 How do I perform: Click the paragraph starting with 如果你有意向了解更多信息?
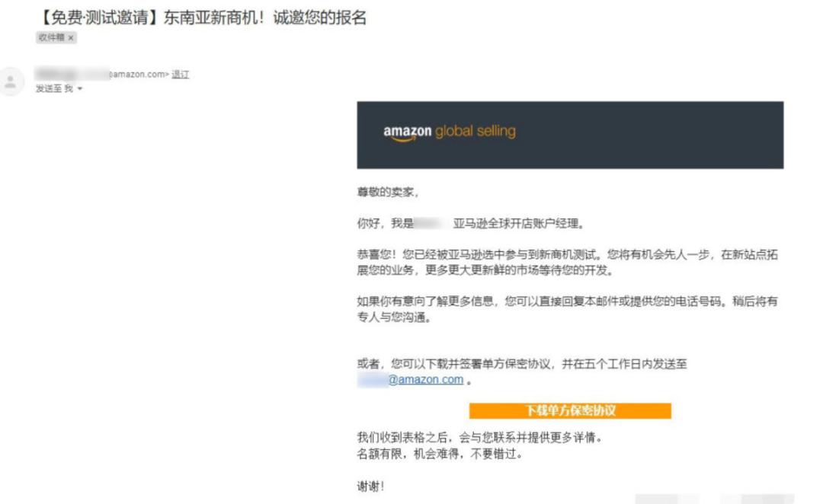568,309
